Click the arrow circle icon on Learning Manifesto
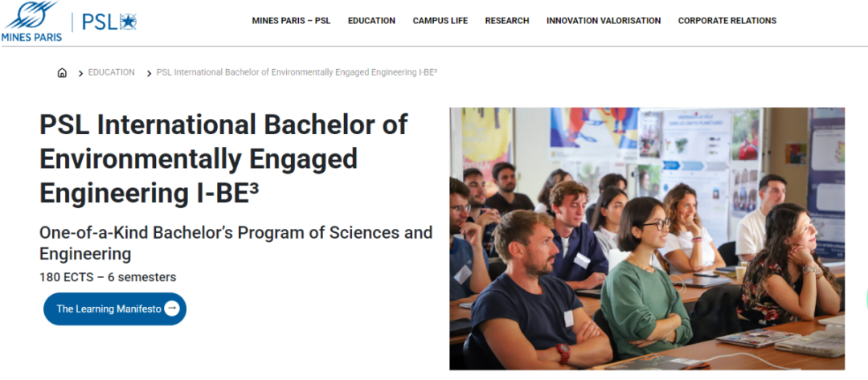This screenshot has width=868, height=380. point(172,308)
